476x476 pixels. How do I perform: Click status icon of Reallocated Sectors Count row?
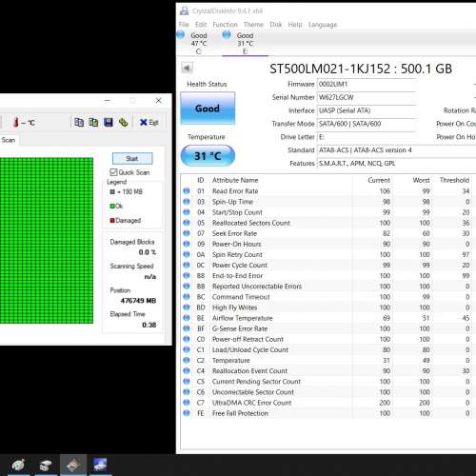click(187, 223)
